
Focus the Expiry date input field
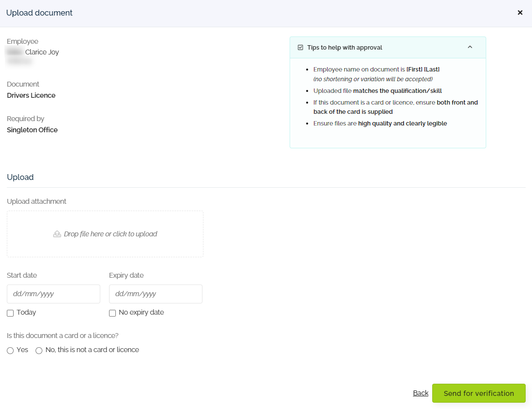click(156, 294)
